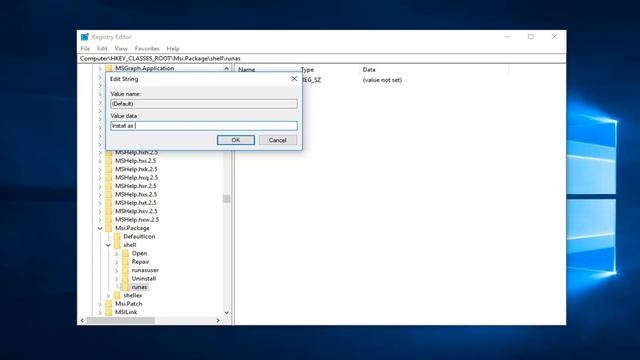
Task: Collapse the Msi.Package tree node
Action: pyautogui.click(x=100, y=228)
